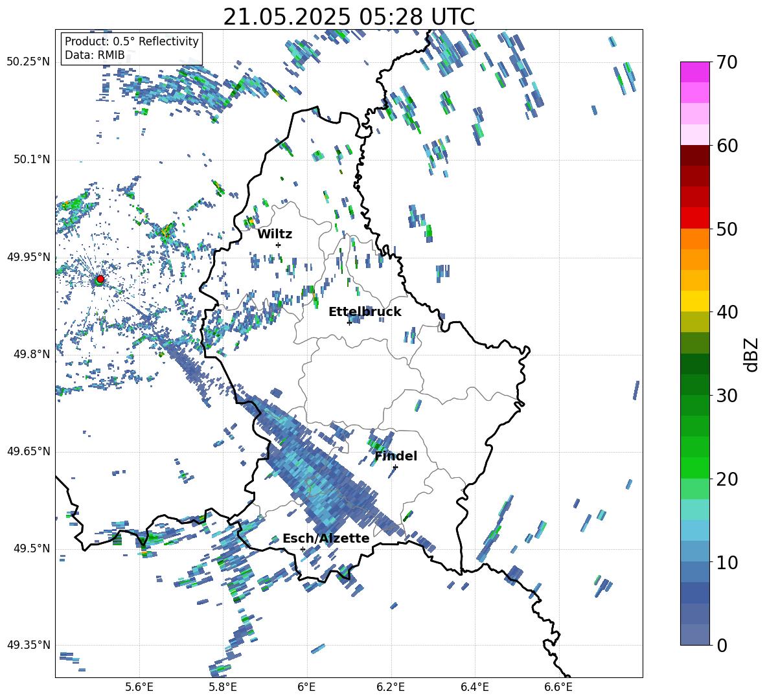Click the 50.25°N latitude label
The width and height of the screenshot is (767, 700).
coord(29,62)
